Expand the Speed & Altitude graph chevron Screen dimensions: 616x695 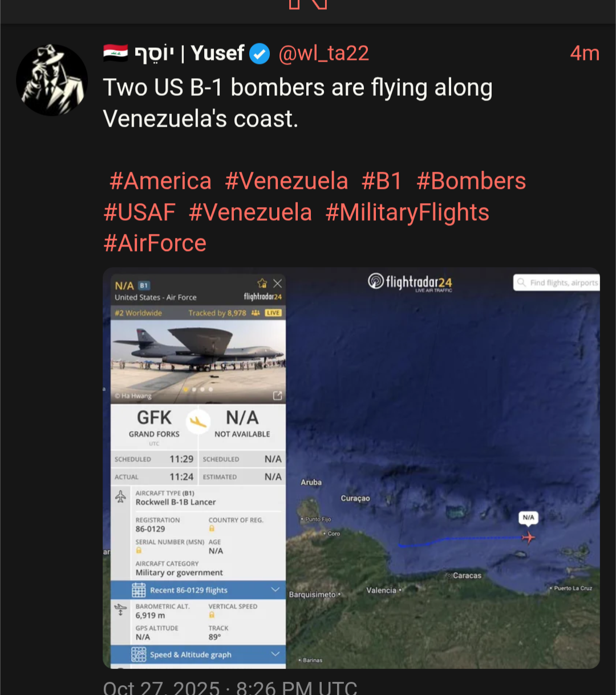click(275, 654)
